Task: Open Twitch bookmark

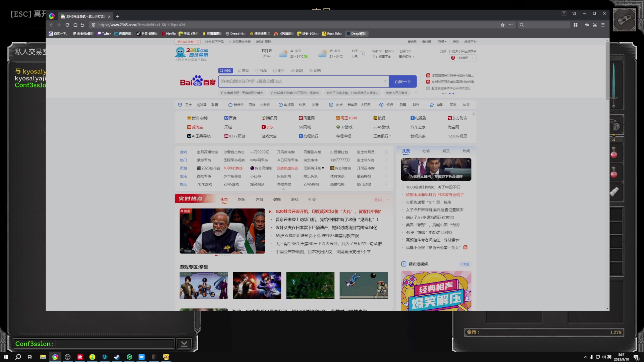Action: (104, 34)
